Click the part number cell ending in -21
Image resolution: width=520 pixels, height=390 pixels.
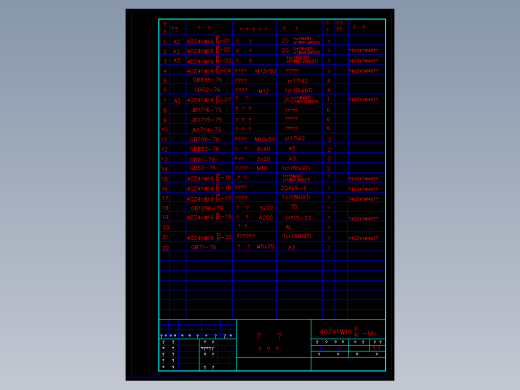209,237
